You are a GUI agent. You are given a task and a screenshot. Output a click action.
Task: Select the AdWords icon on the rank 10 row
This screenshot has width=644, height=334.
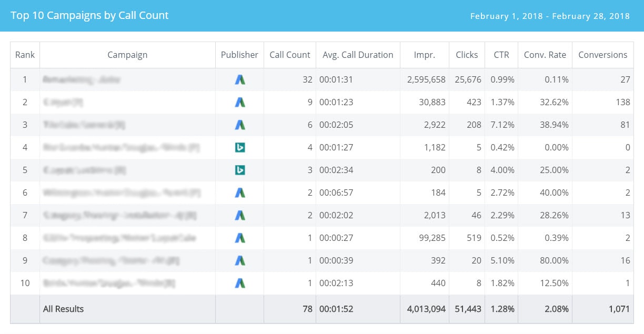pos(239,283)
